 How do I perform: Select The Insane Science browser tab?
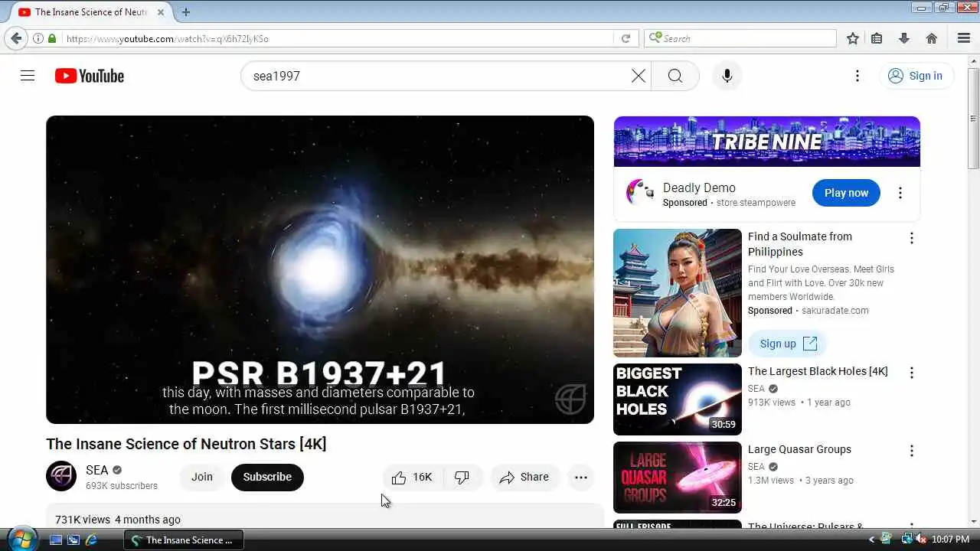(x=90, y=12)
